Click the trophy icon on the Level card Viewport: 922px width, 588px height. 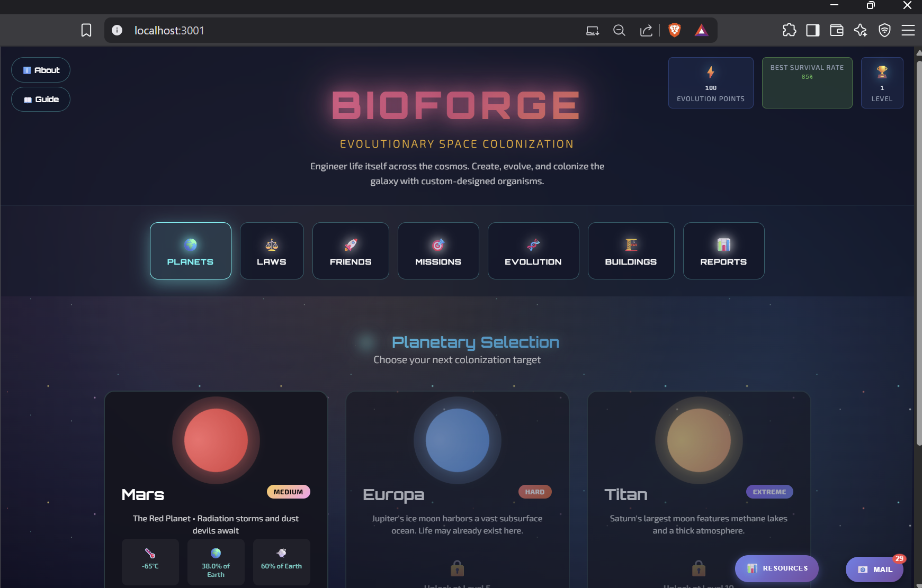(882, 71)
